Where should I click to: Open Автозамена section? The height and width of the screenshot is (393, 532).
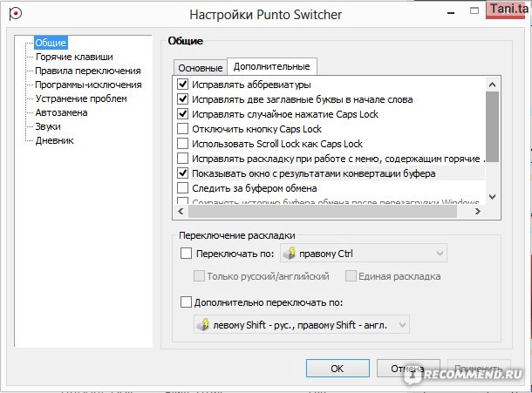(x=61, y=112)
